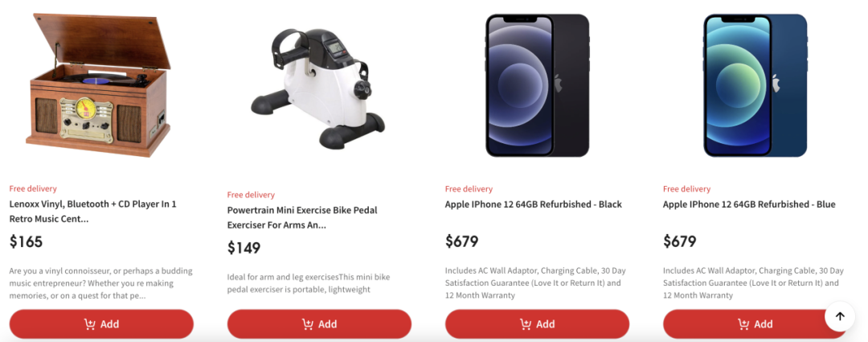Click the $149 price of exercise bike

pyautogui.click(x=244, y=248)
